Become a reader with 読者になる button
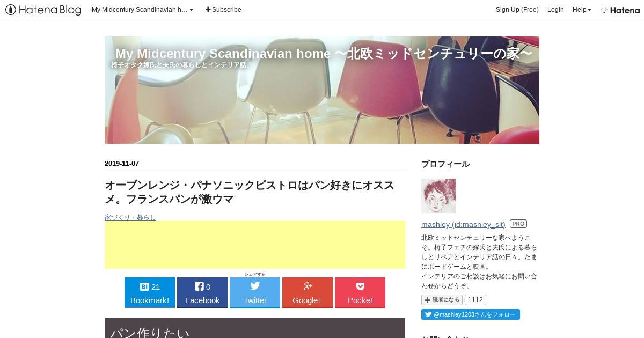This screenshot has width=644, height=338. tap(442, 300)
